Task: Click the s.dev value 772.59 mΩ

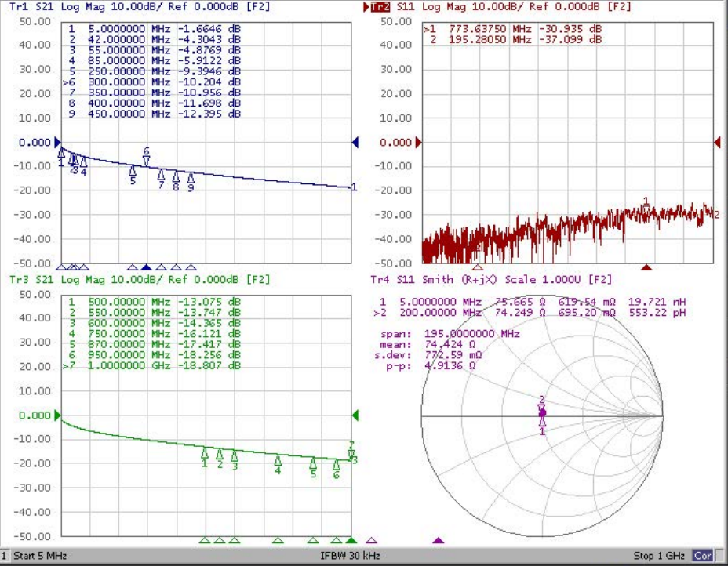Action: 453,355
